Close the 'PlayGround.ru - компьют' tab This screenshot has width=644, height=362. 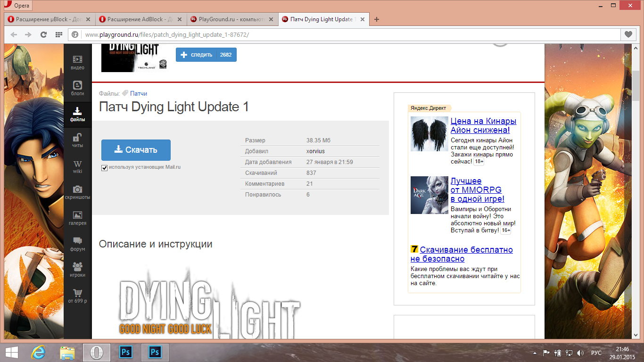click(271, 19)
